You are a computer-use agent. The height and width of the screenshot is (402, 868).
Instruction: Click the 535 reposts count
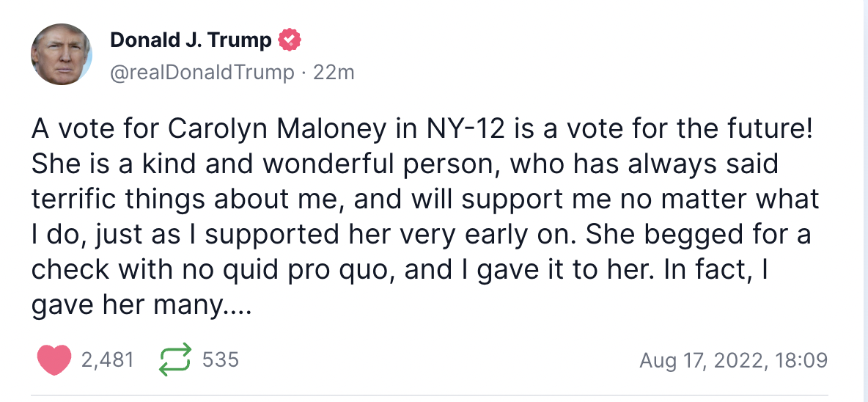point(221,359)
